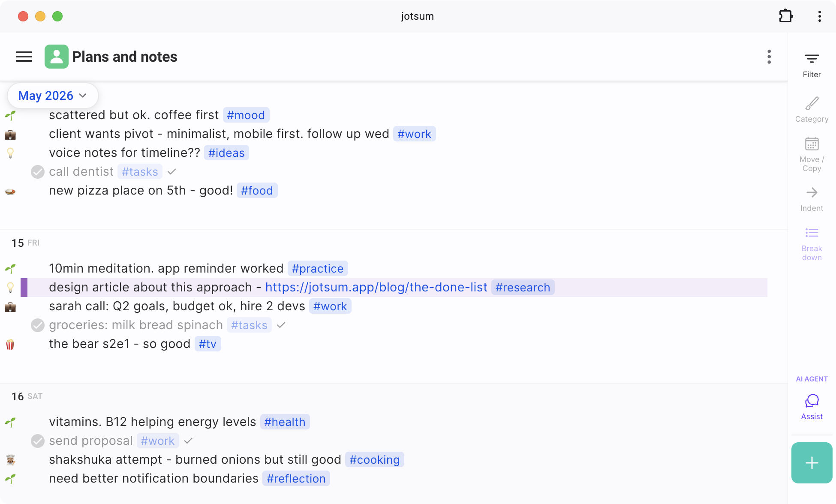Click the checkmark after call dentist #tasks
This screenshot has width=836, height=504.
(172, 172)
